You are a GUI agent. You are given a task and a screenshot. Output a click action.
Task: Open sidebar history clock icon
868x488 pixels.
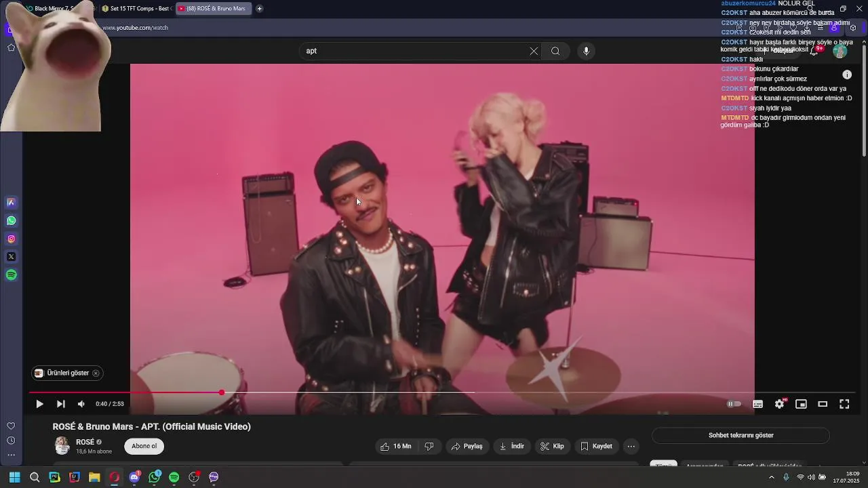[11, 441]
